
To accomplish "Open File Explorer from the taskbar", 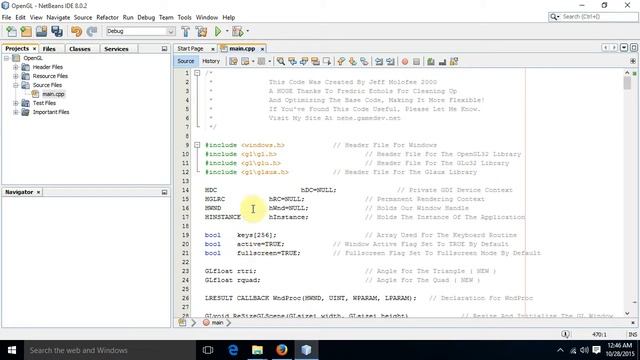I will (257, 350).
